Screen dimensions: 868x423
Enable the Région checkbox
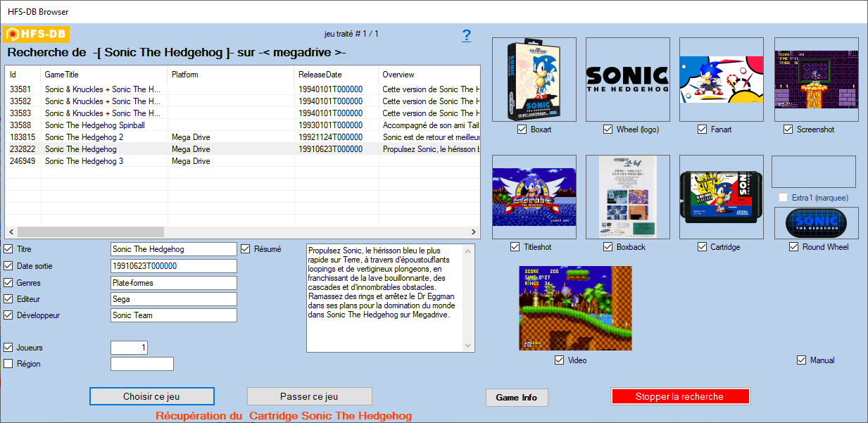click(x=8, y=364)
